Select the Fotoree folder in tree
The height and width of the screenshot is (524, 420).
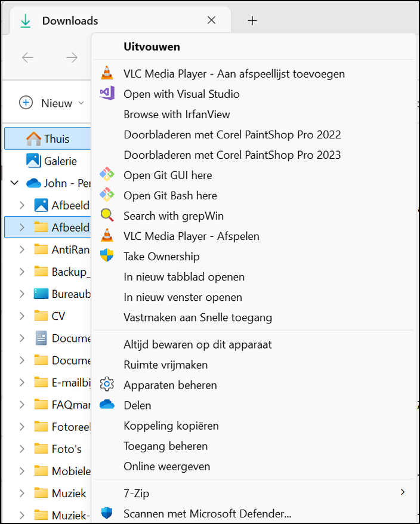[x=48, y=427]
